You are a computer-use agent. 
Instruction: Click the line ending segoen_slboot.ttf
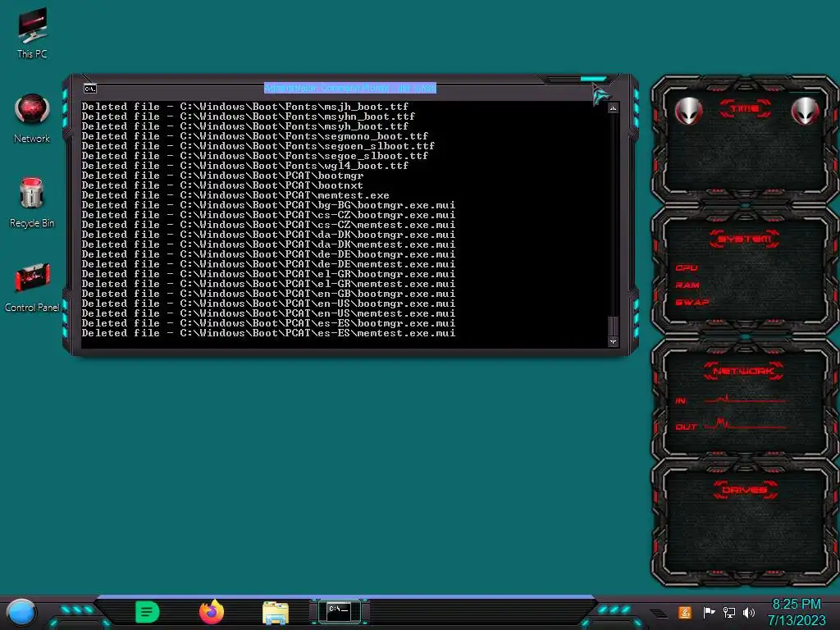pos(258,146)
